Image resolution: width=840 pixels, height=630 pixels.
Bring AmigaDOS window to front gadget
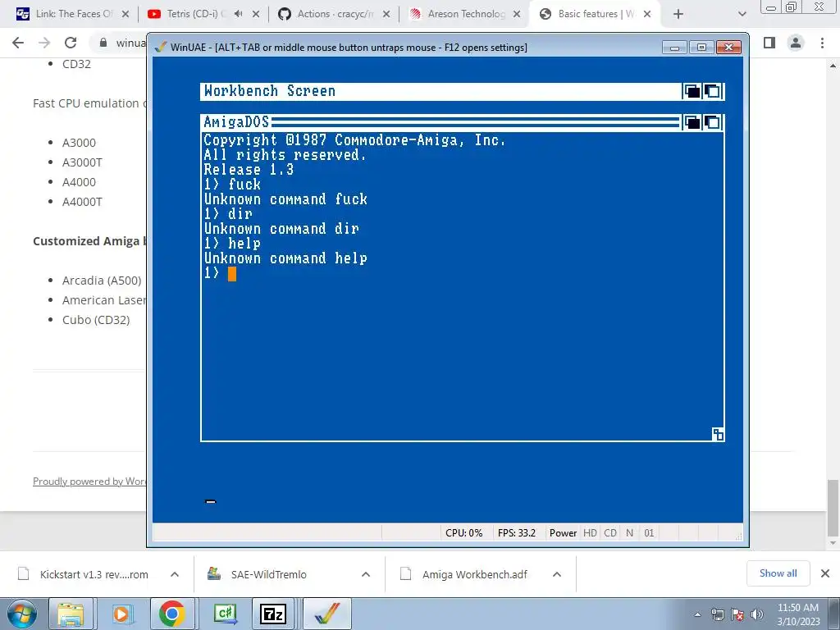tap(713, 122)
